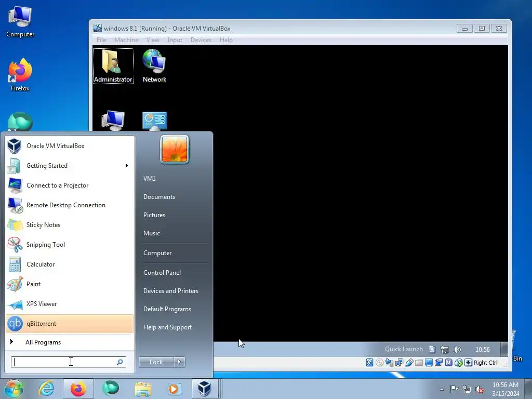Open Windows Explorer from taskbar
The height and width of the screenshot is (399, 532).
click(x=143, y=389)
